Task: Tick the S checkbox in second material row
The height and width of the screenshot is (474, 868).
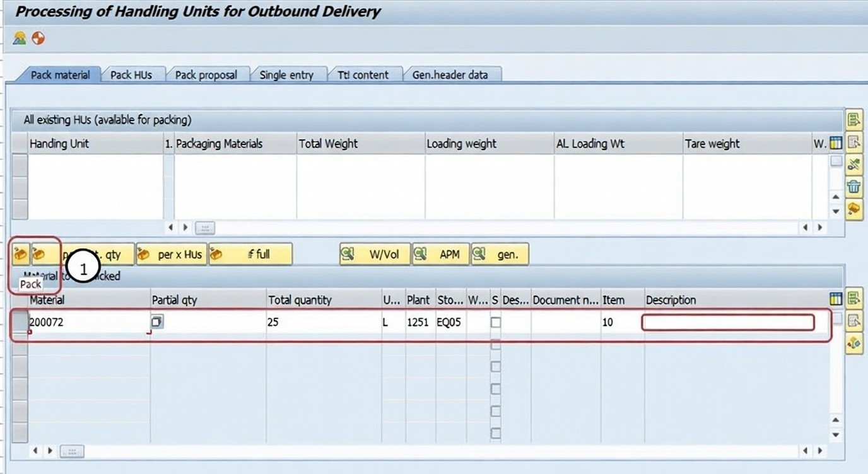Action: (496, 345)
